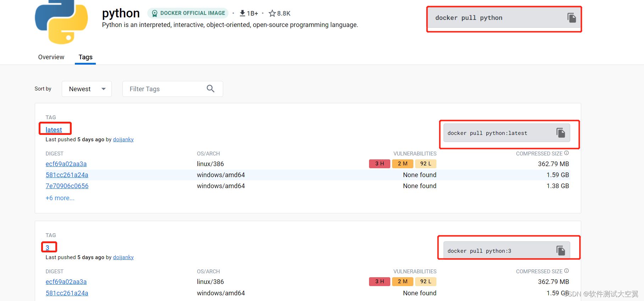Click the search magnifier in Filter Tags

click(x=210, y=89)
